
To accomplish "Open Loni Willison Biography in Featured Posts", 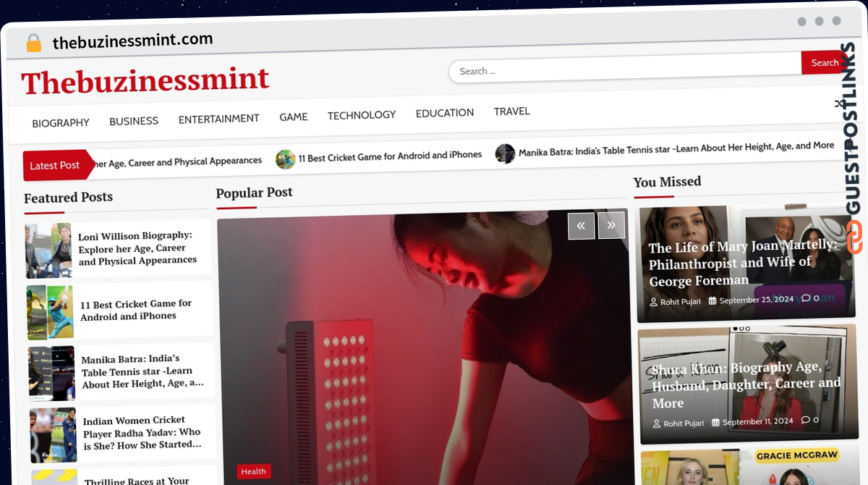I will coord(137,248).
